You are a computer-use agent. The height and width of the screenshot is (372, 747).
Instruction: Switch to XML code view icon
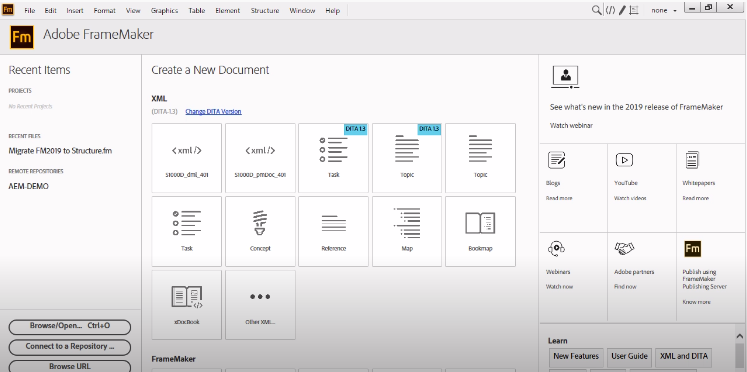[x=610, y=10]
